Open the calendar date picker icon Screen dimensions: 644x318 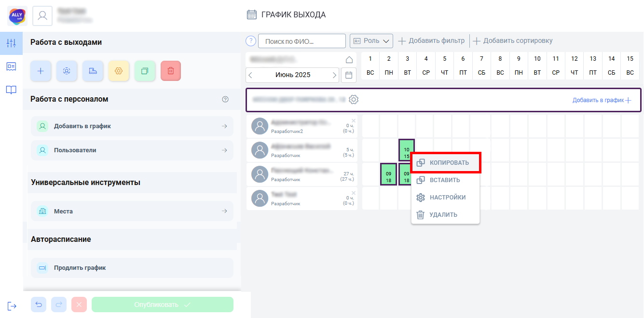coord(349,75)
